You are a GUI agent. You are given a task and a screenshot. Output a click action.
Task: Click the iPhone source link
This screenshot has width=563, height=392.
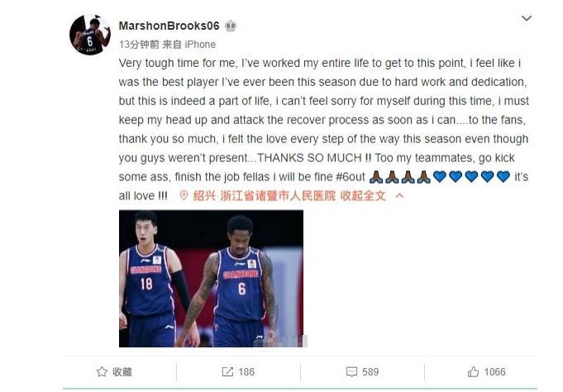pos(200,45)
